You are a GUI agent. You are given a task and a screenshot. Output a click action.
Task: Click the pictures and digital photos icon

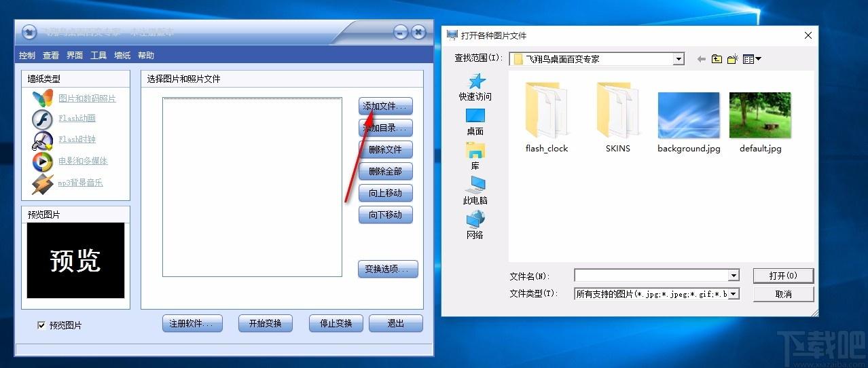pos(43,98)
